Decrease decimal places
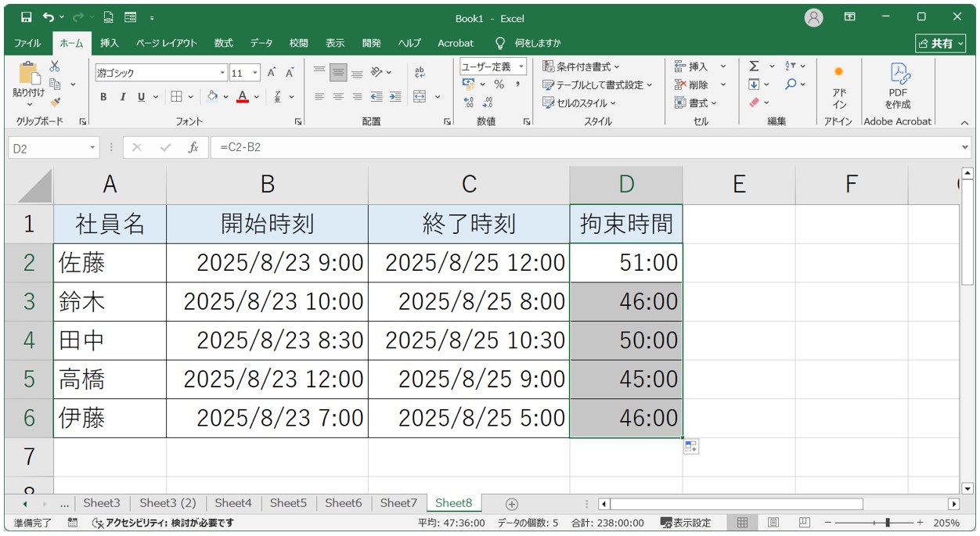980x536 pixels. tap(488, 103)
